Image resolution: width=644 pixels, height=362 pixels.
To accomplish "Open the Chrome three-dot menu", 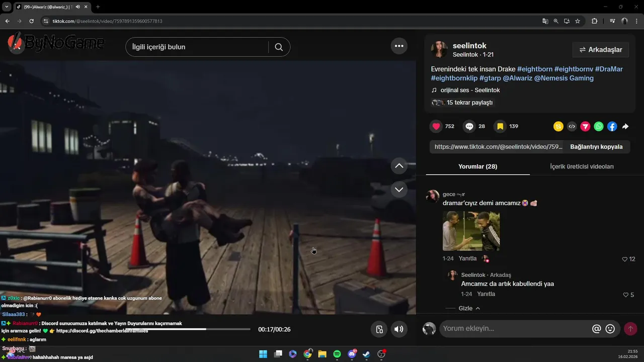I will pyautogui.click(x=636, y=21).
